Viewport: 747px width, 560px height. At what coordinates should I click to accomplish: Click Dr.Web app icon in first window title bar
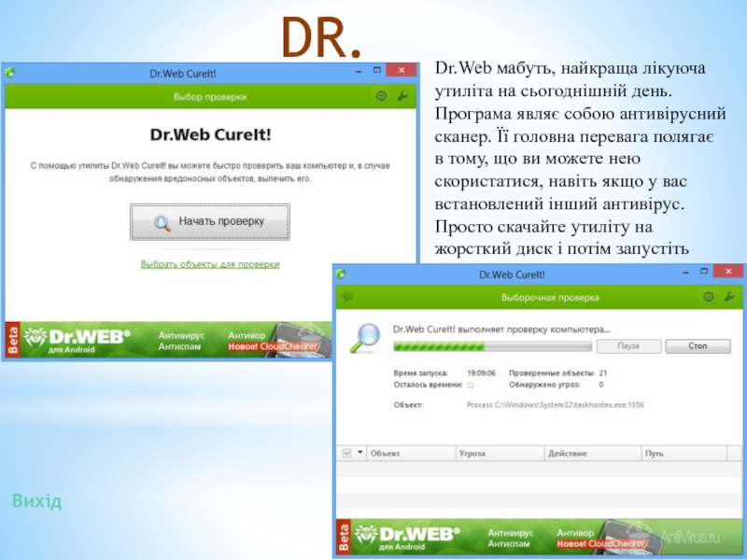point(10,73)
